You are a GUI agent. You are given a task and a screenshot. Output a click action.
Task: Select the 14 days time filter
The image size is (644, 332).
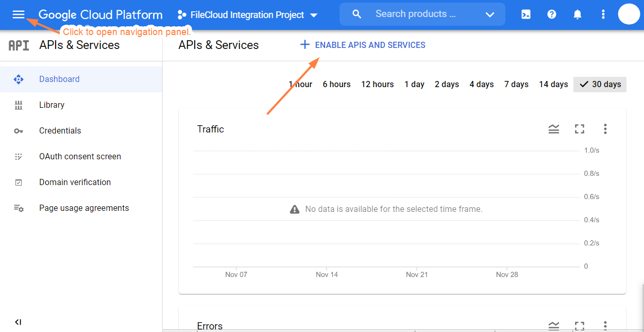coord(553,84)
